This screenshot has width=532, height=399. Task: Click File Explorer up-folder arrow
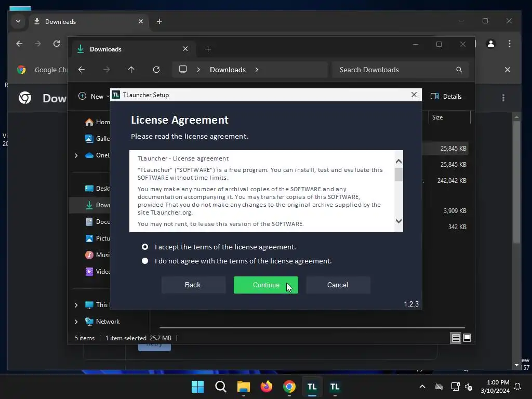click(x=131, y=70)
